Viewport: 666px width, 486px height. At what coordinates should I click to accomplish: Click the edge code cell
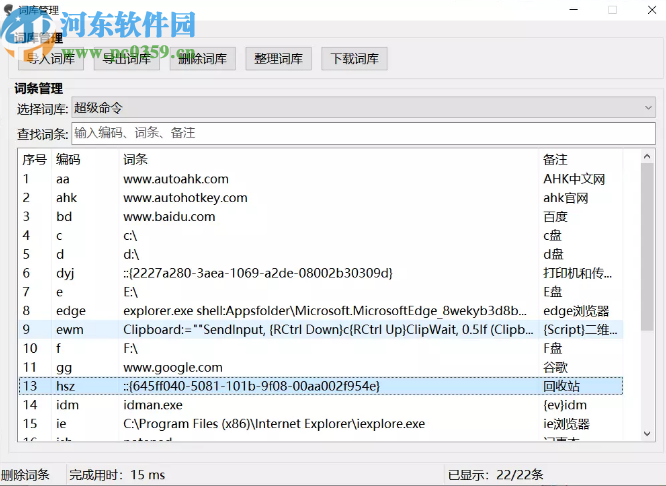pyautogui.click(x=71, y=311)
